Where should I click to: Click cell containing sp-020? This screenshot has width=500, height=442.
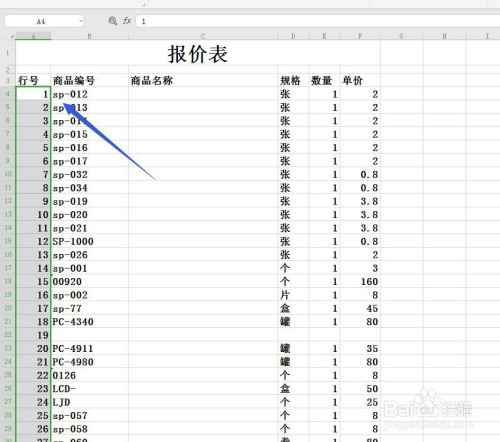[x=89, y=214]
